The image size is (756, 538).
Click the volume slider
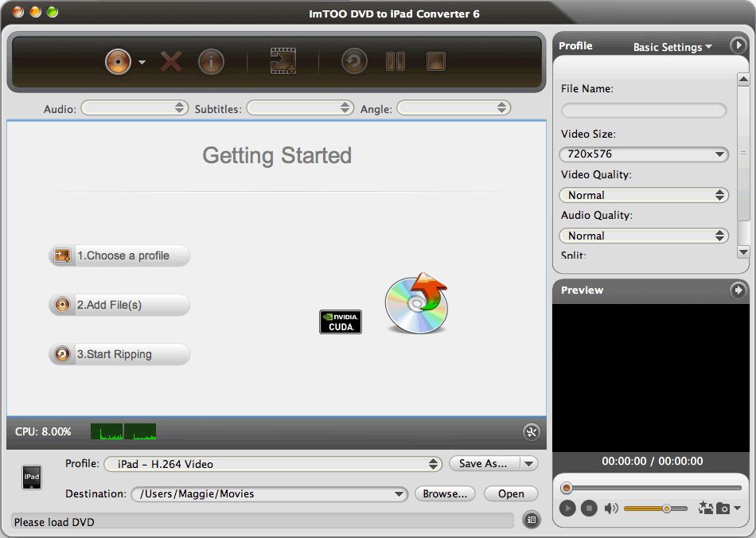(655, 509)
